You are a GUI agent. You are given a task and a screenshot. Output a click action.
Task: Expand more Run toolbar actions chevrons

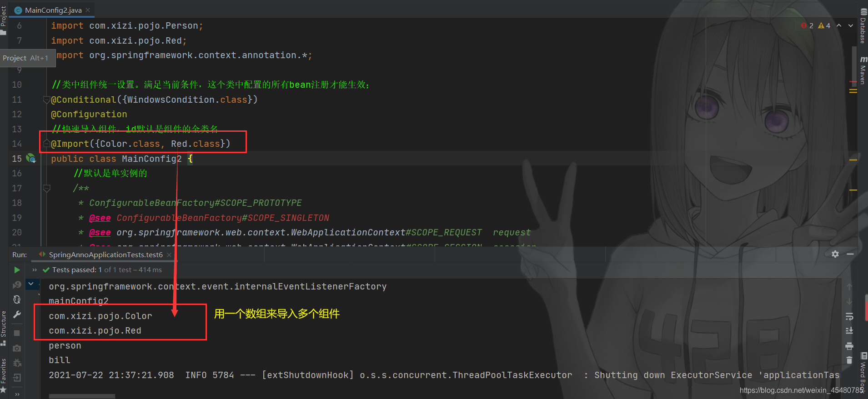coord(17,394)
